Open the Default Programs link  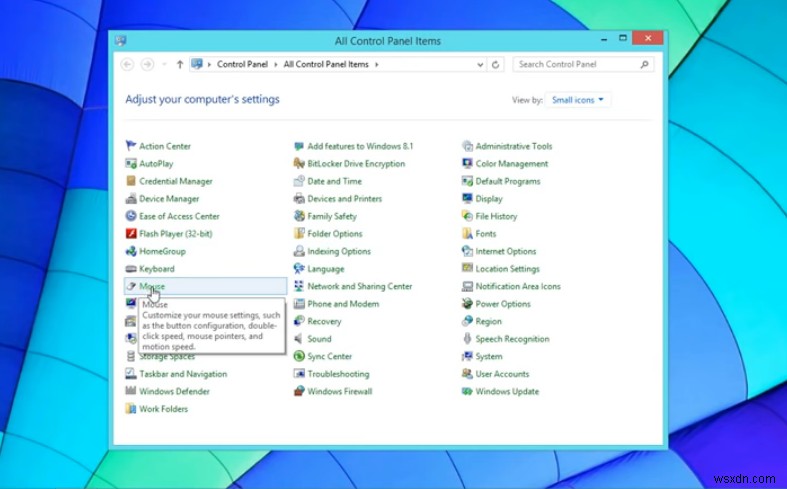click(507, 181)
